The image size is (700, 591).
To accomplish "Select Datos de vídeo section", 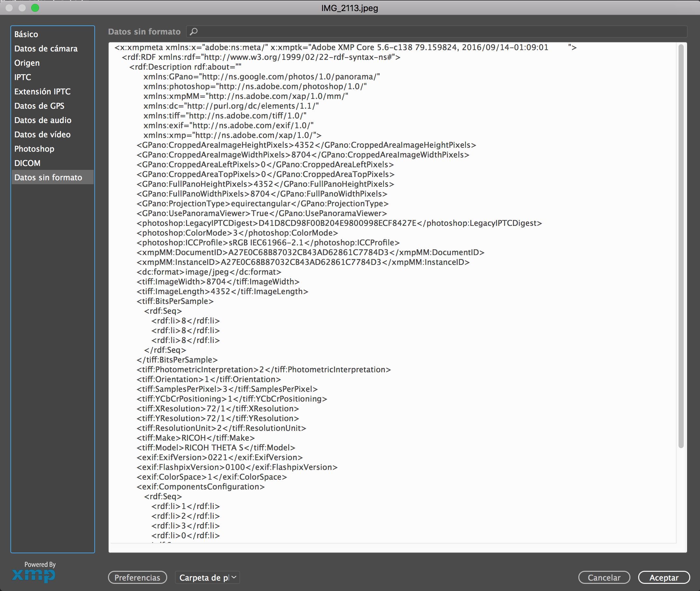I will pos(42,135).
